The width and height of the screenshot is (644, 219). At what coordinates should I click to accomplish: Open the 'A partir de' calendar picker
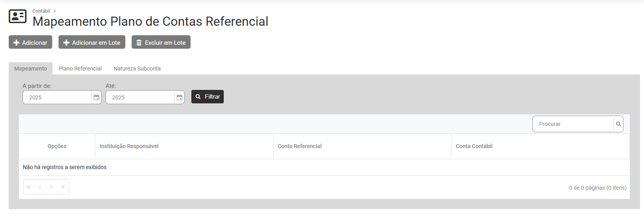point(96,97)
